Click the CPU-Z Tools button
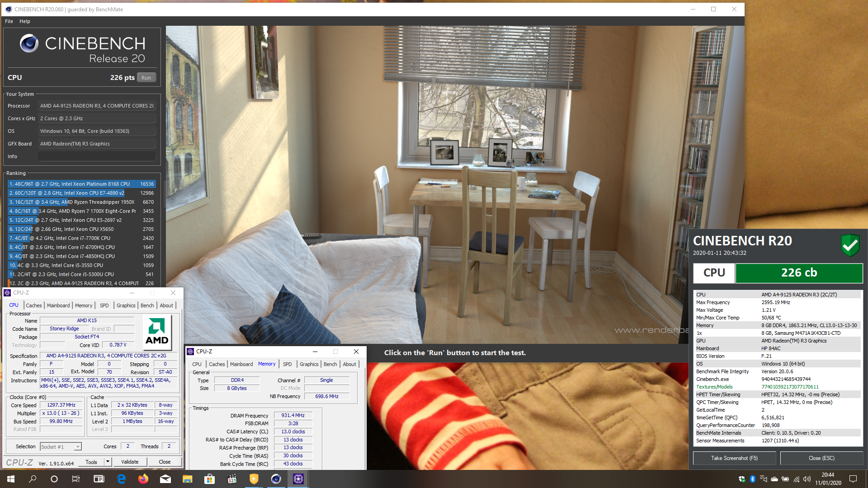Screen dimensions: 868x488 [x=91, y=462]
